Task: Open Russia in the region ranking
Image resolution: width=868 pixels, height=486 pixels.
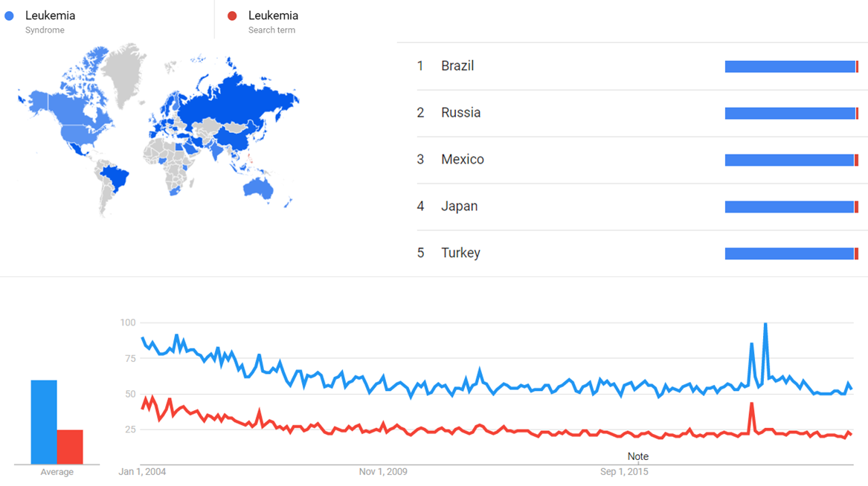Action: coord(460,113)
